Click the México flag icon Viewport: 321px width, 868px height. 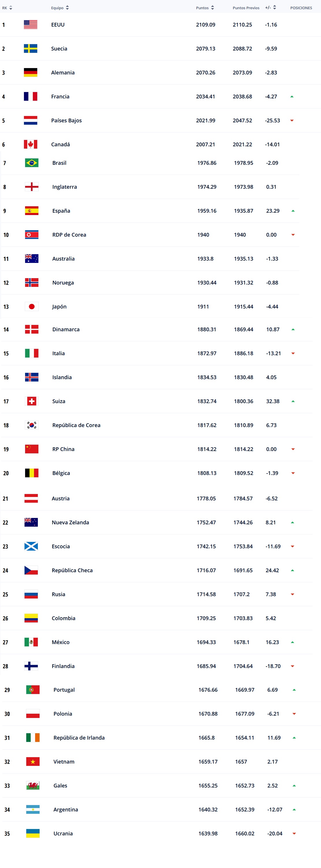click(31, 642)
